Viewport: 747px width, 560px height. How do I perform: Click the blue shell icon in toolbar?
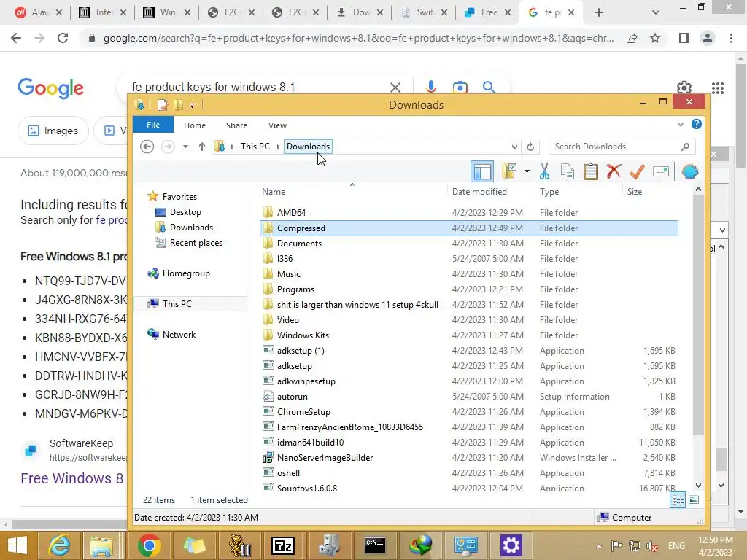coord(690,171)
